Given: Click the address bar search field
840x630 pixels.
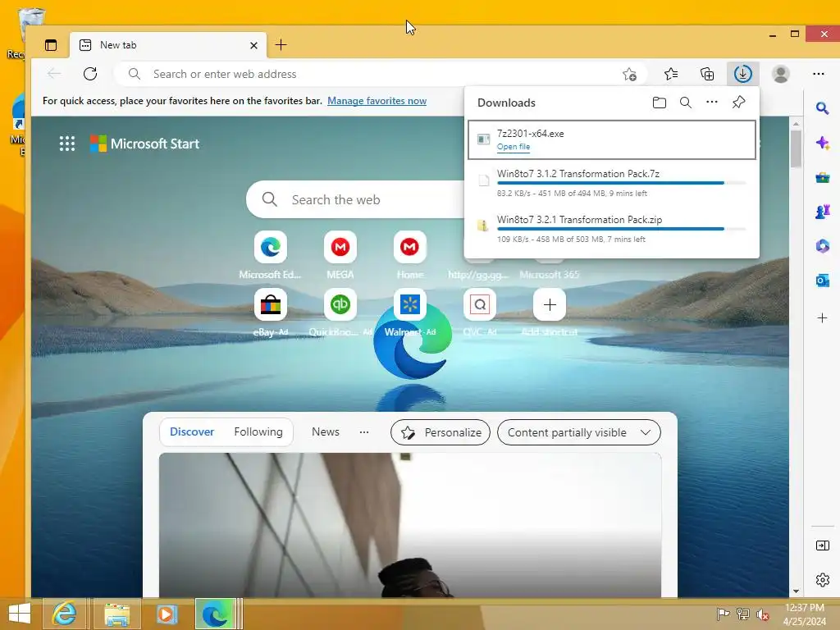Looking at the screenshot, I should tap(381, 74).
